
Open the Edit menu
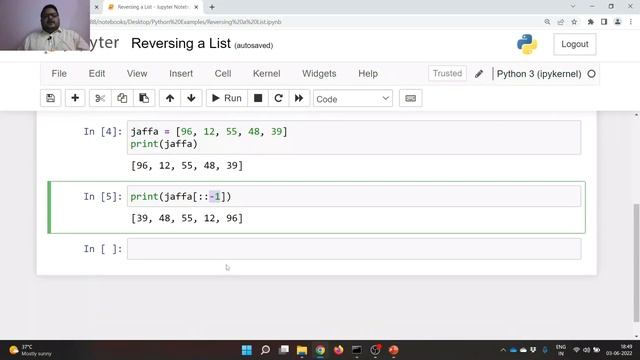pyautogui.click(x=97, y=73)
